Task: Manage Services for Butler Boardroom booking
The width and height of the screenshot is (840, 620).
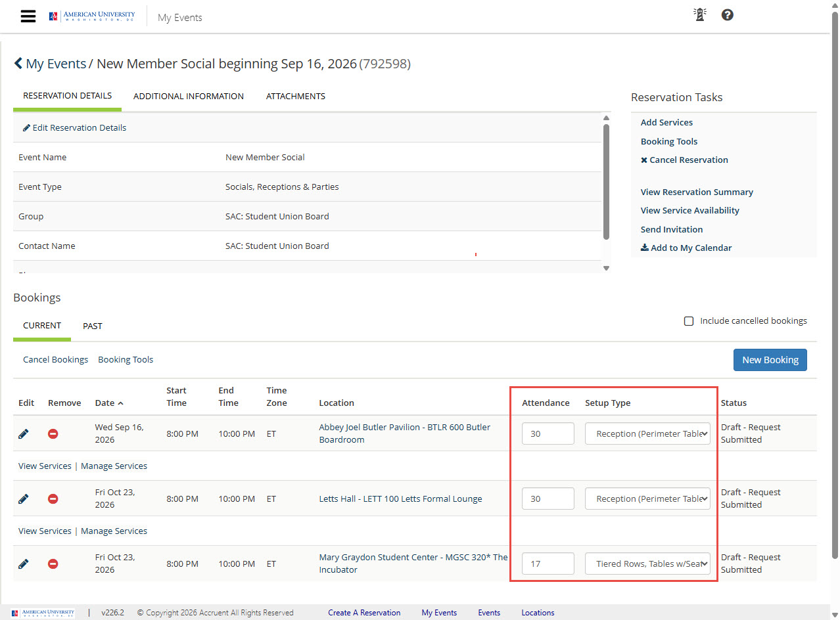Action: pos(114,466)
